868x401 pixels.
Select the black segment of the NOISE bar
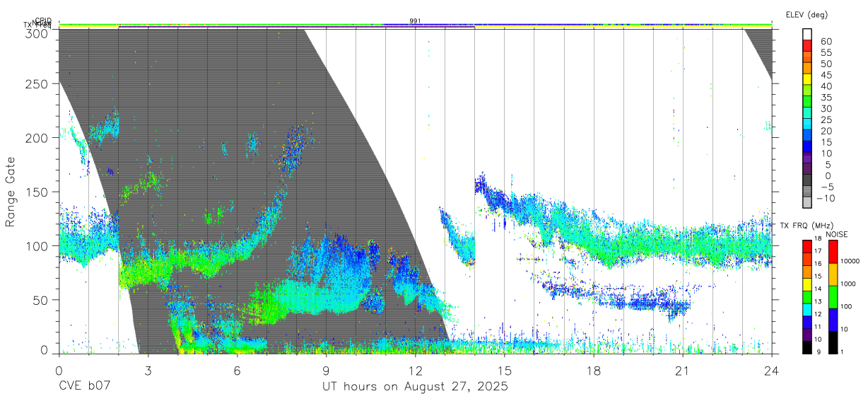tap(833, 341)
